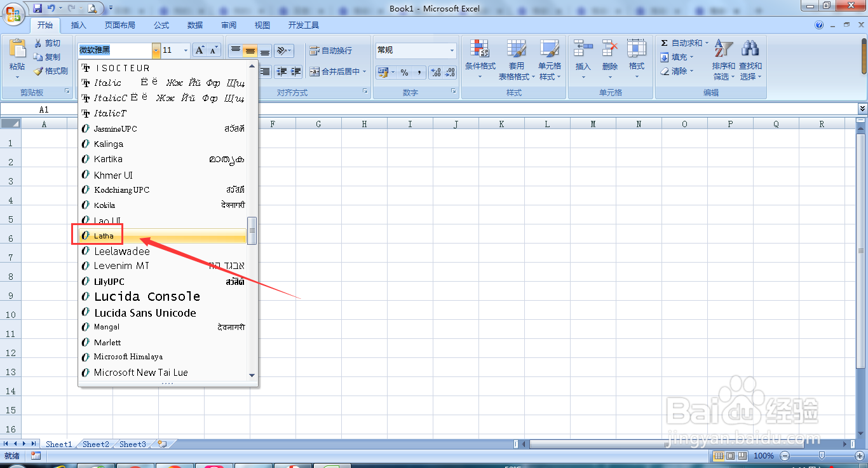Activate the 格式刷 format painter
Viewport: 868px width, 468px height.
click(x=51, y=71)
